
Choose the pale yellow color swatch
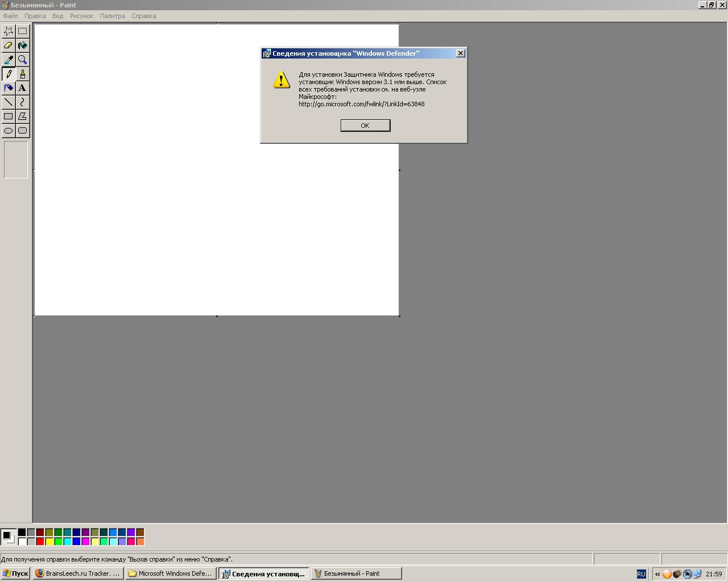[x=94, y=542]
